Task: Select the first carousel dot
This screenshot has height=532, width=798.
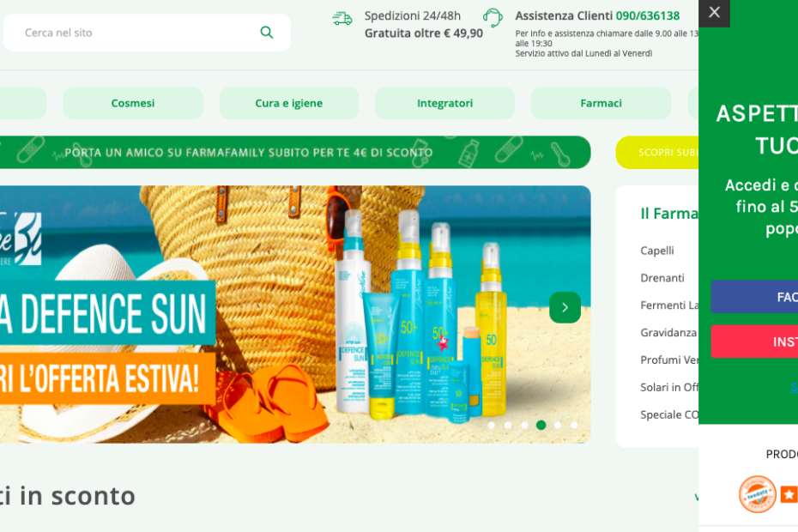Action: 491,425
